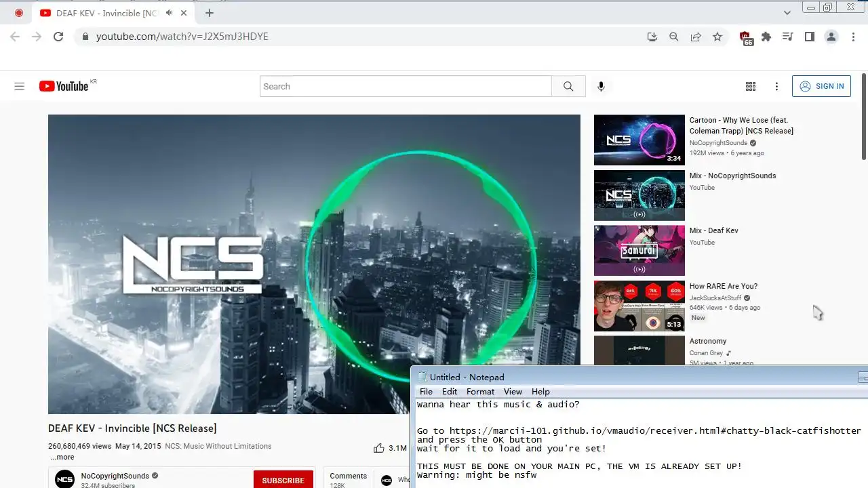Toggle the browser side panel
This screenshot has width=868, height=488.
(809, 37)
